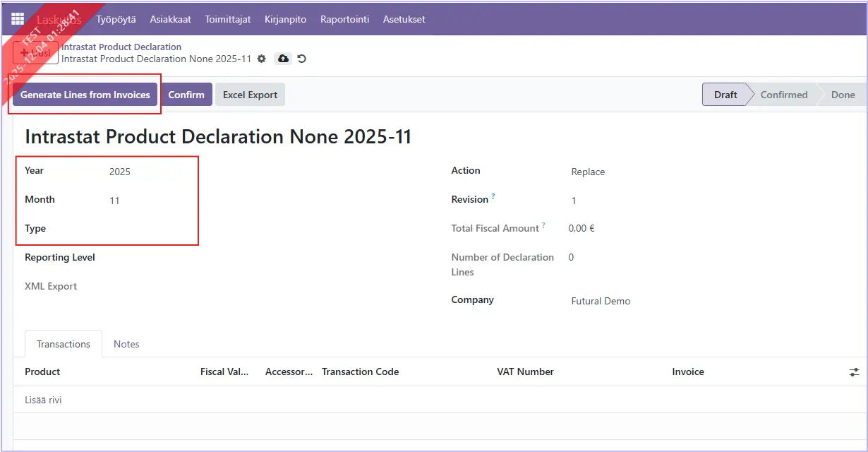
Task: Select the Transactions tab
Action: click(64, 344)
